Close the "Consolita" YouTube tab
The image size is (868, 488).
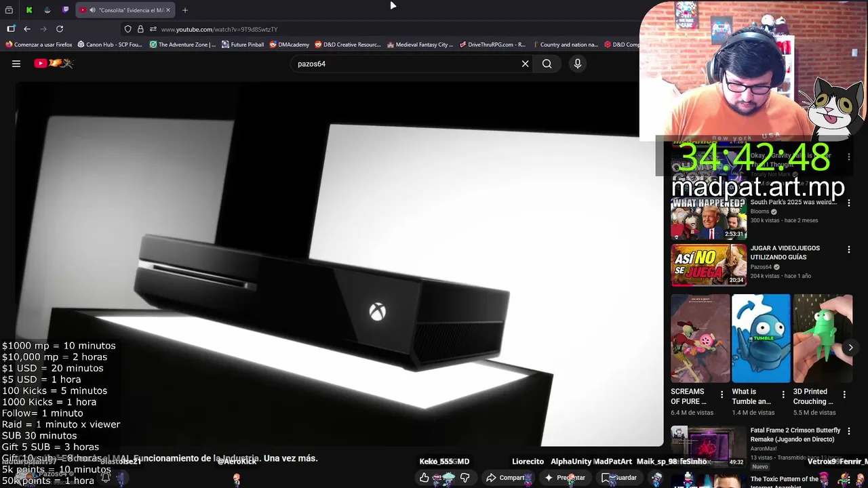point(168,10)
